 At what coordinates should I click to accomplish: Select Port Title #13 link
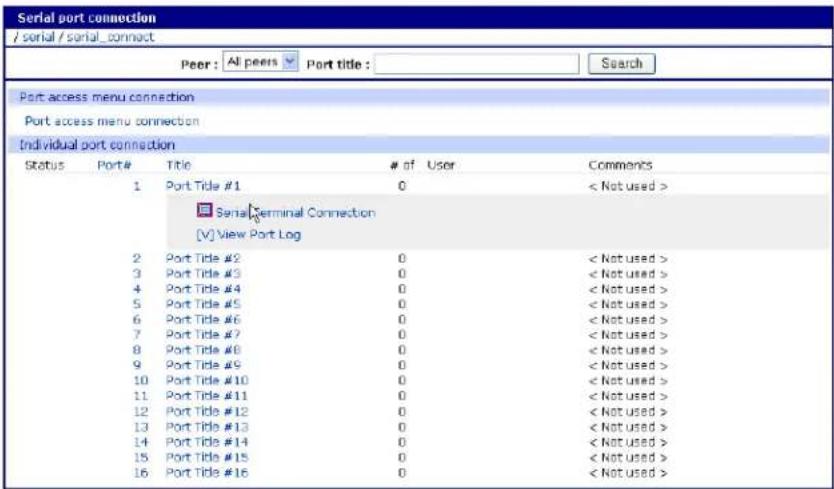pyautogui.click(x=207, y=427)
